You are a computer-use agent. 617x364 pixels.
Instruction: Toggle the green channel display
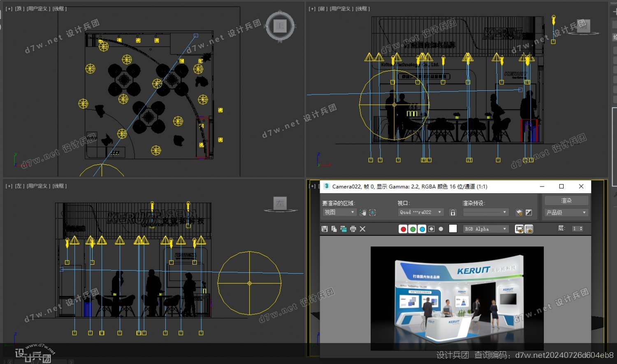[x=413, y=229]
